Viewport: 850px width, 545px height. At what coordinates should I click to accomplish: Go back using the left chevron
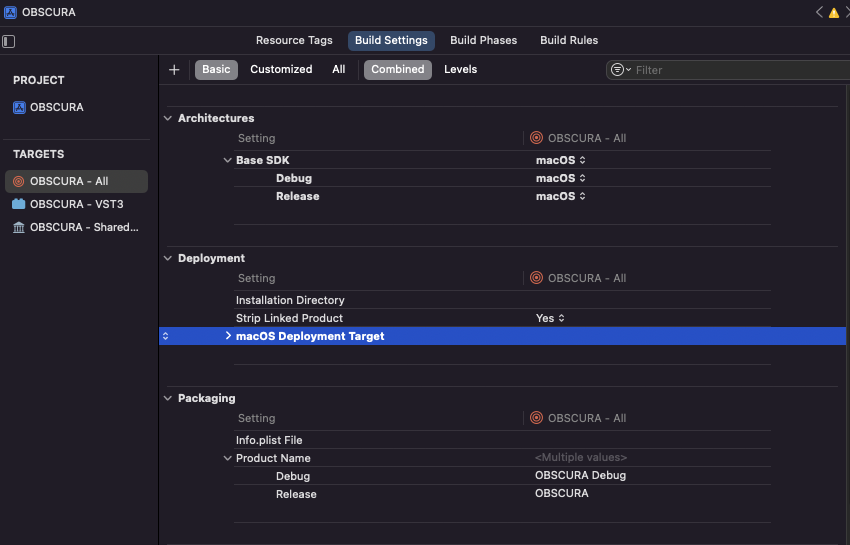pos(819,12)
